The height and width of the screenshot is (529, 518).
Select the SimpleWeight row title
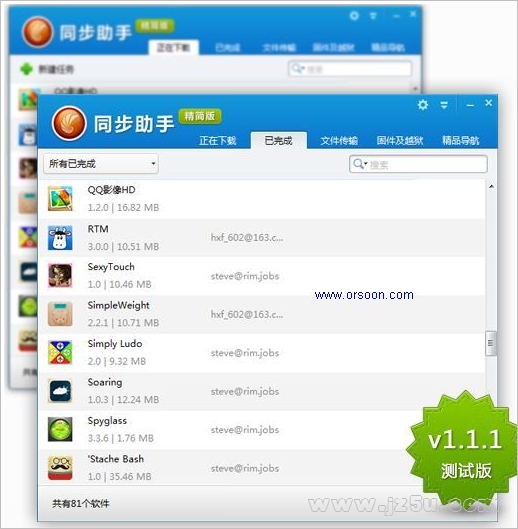click(x=118, y=305)
